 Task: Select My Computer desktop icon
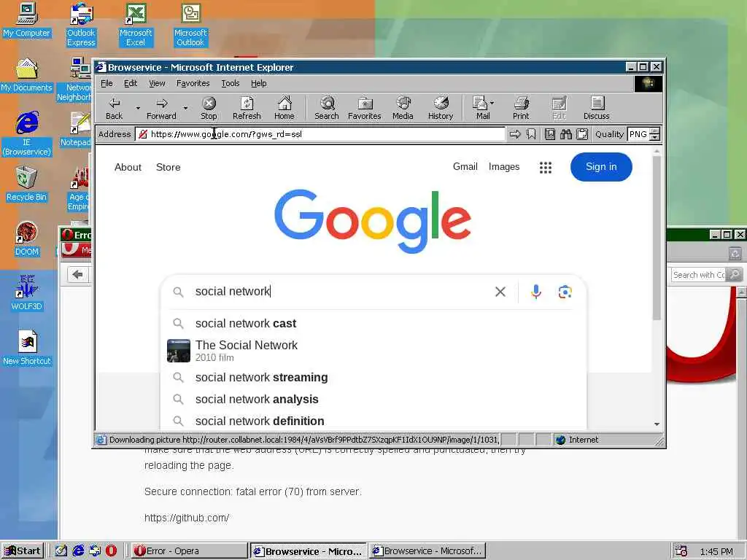click(27, 20)
